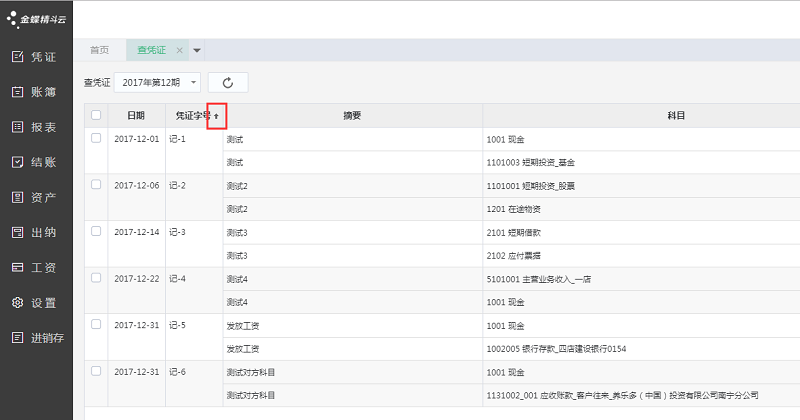800x420 pixels.
Task: Check the box for voucher 记-4
Action: [x=96, y=277]
